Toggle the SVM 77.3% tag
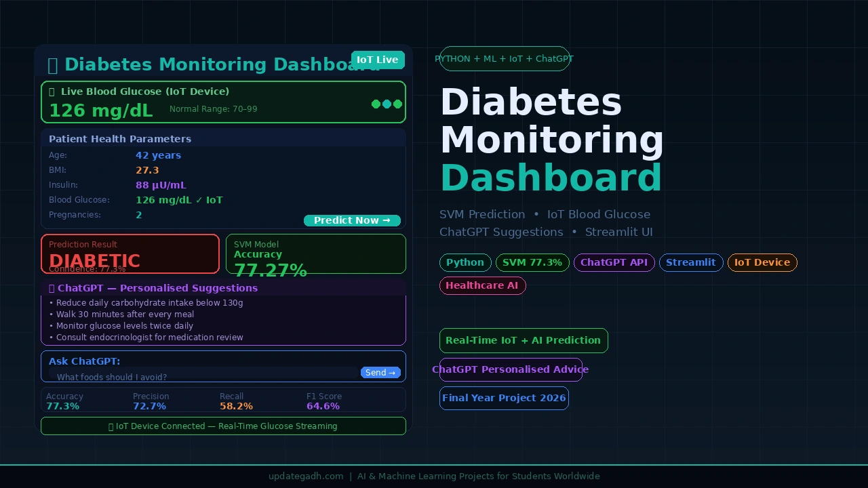The image size is (868, 488). click(532, 262)
